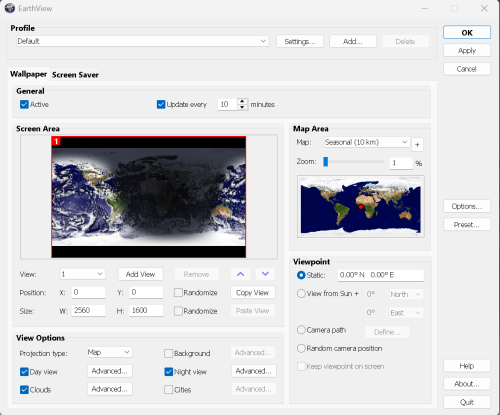500x415 pixels.
Task: Select Random camera position option
Action: (301, 348)
